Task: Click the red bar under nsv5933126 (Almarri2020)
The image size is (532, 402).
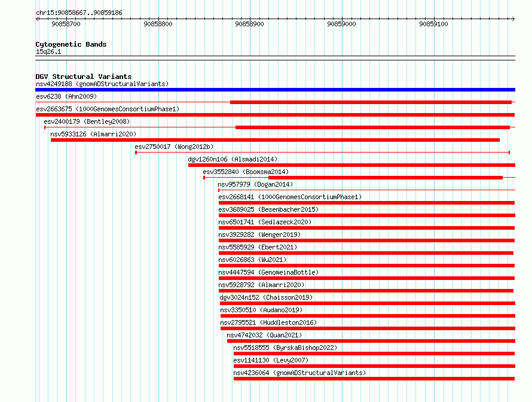Action: tap(275, 140)
